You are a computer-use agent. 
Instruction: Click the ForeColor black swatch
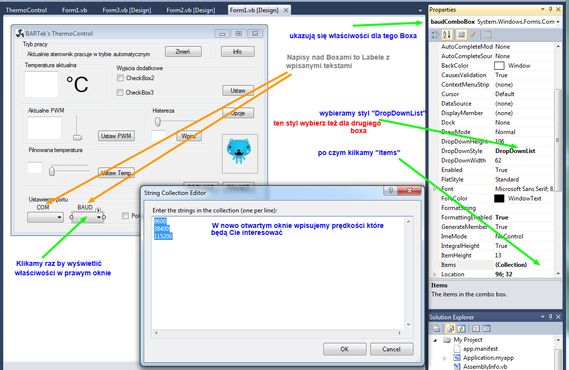pos(499,198)
